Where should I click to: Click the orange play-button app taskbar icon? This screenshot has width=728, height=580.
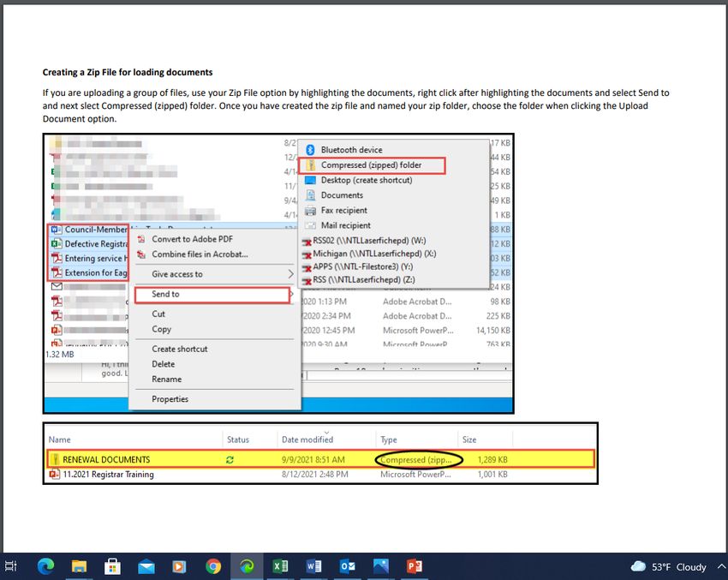coord(179,566)
